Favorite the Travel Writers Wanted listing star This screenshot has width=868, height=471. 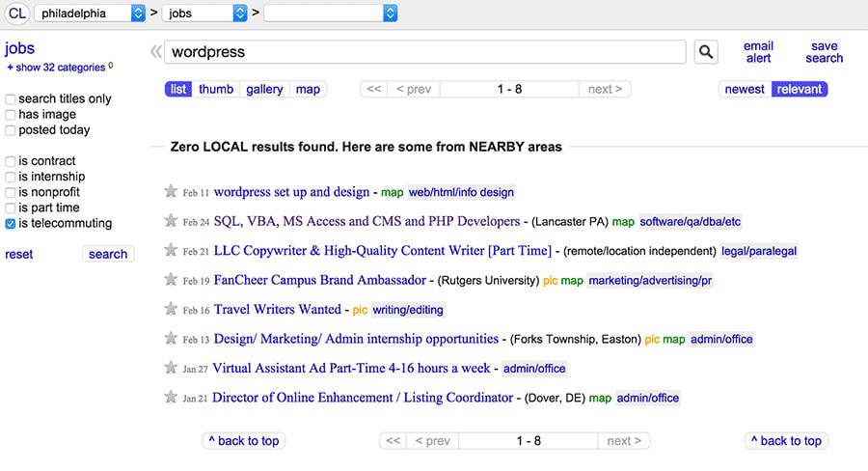pos(171,309)
